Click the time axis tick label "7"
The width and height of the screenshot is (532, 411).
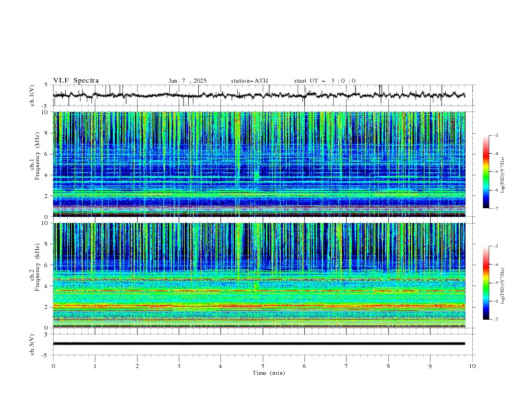coord(347,366)
